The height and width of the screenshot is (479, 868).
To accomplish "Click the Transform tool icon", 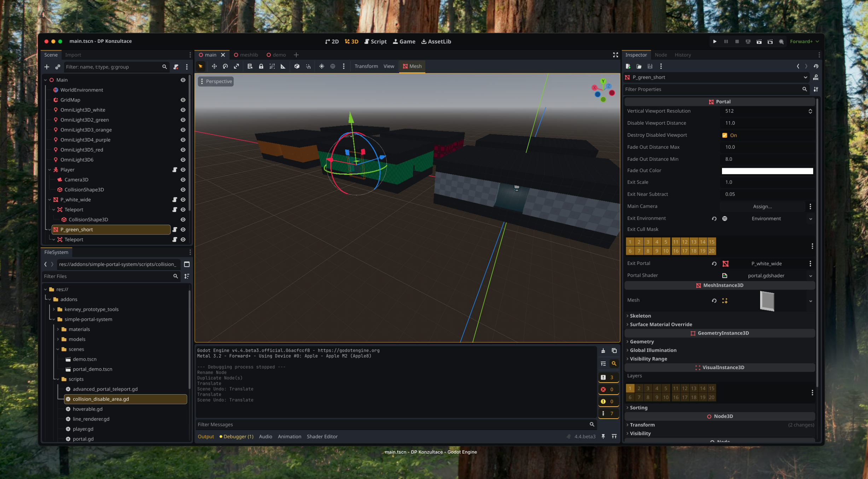I will pos(366,66).
